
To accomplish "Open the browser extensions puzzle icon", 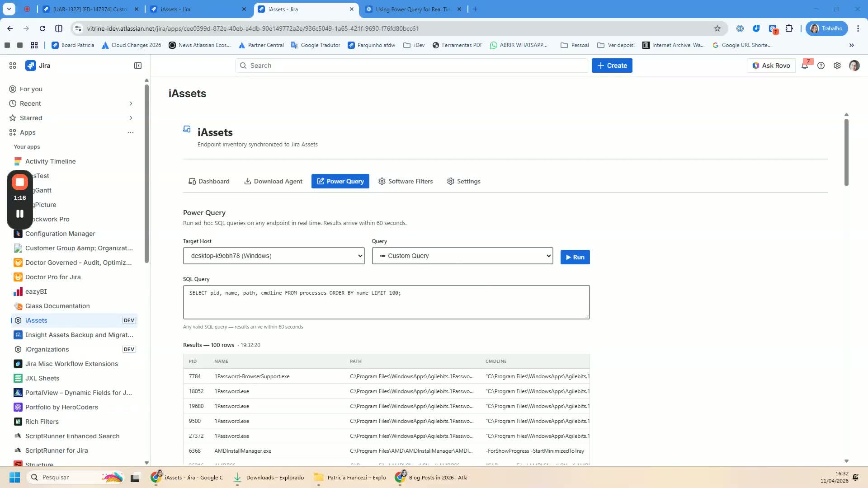I will [789, 28].
